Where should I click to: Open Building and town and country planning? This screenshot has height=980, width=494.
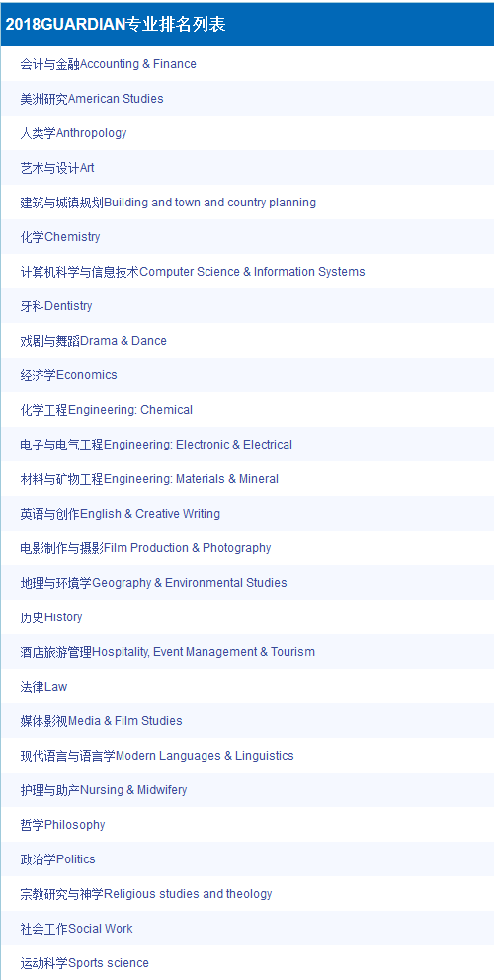pos(168,203)
